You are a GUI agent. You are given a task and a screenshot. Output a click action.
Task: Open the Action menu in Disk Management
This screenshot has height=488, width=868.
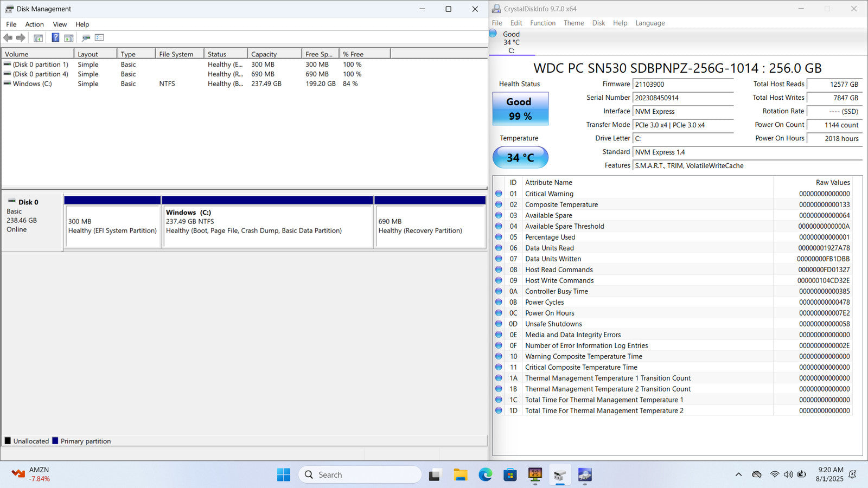34,24
